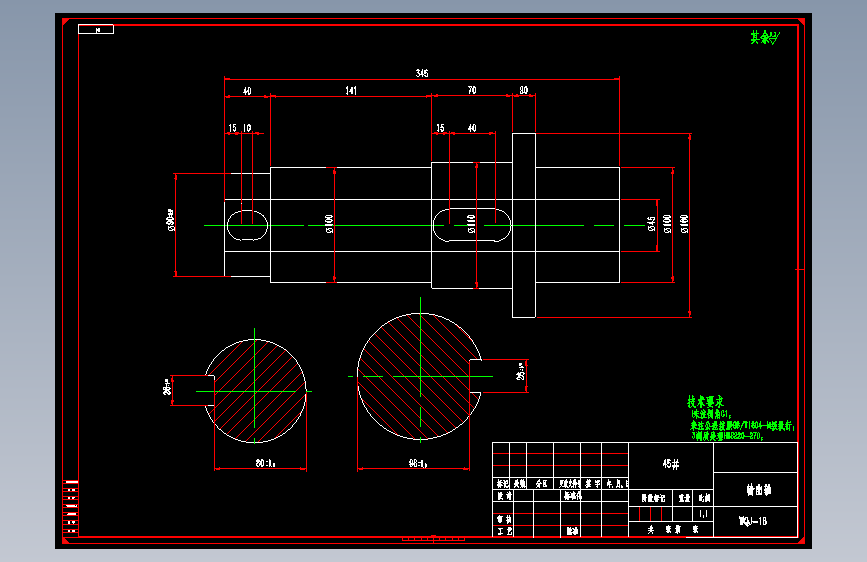Select the drawing number ending in -1B
This screenshot has height=562, width=867.
[753, 521]
